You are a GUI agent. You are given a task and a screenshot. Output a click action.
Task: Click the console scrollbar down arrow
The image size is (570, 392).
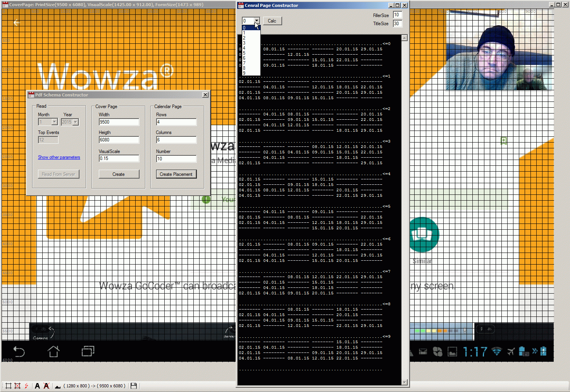point(405,382)
